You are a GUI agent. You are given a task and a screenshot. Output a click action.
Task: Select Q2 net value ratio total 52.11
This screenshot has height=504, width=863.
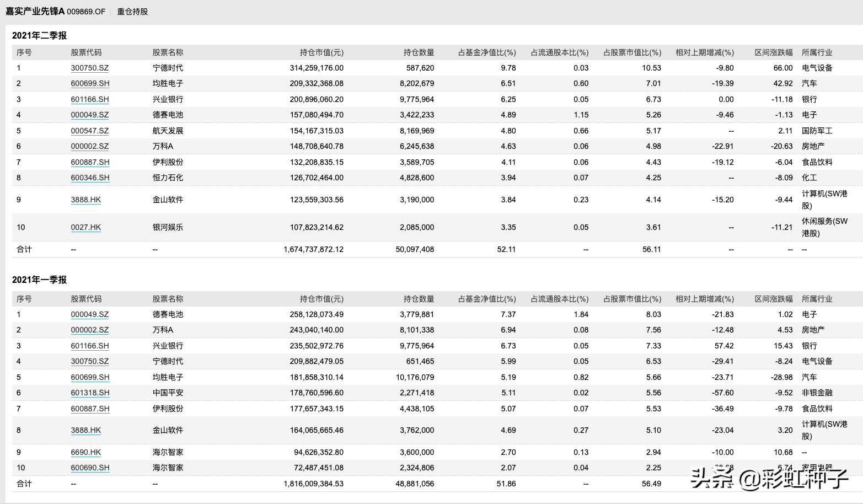tap(506, 249)
